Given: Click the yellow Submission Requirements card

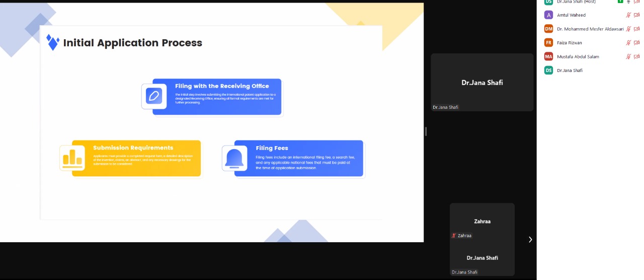Looking at the screenshot, I should coord(136,158).
